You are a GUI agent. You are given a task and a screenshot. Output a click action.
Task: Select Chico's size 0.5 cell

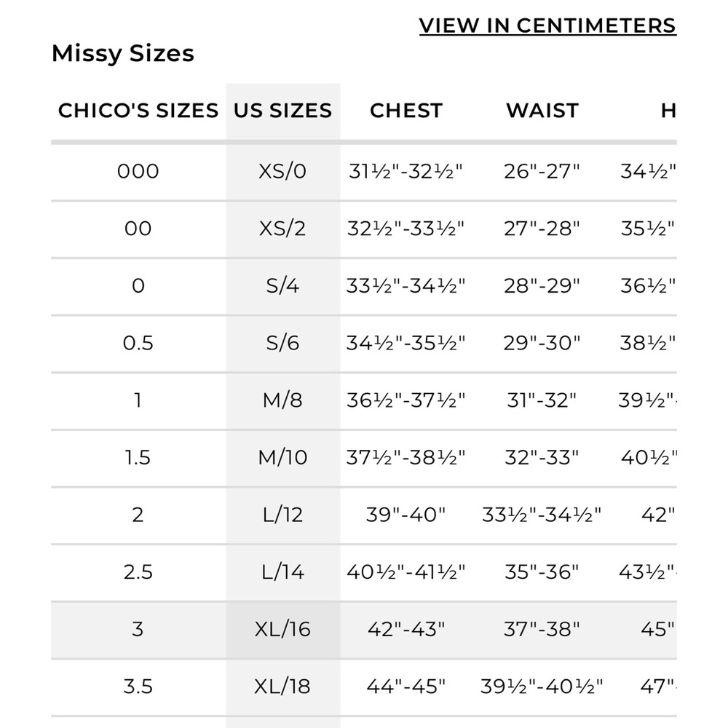tap(138, 343)
